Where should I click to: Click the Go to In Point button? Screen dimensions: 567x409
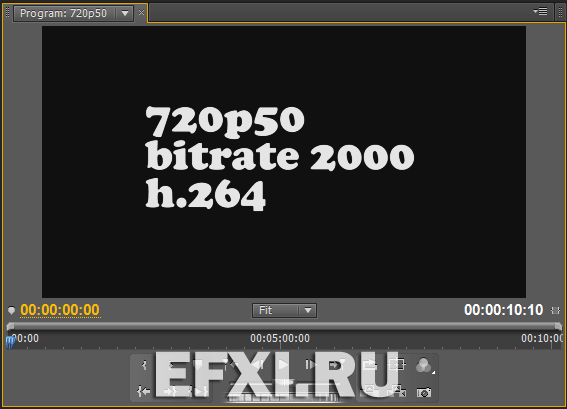[x=144, y=391]
